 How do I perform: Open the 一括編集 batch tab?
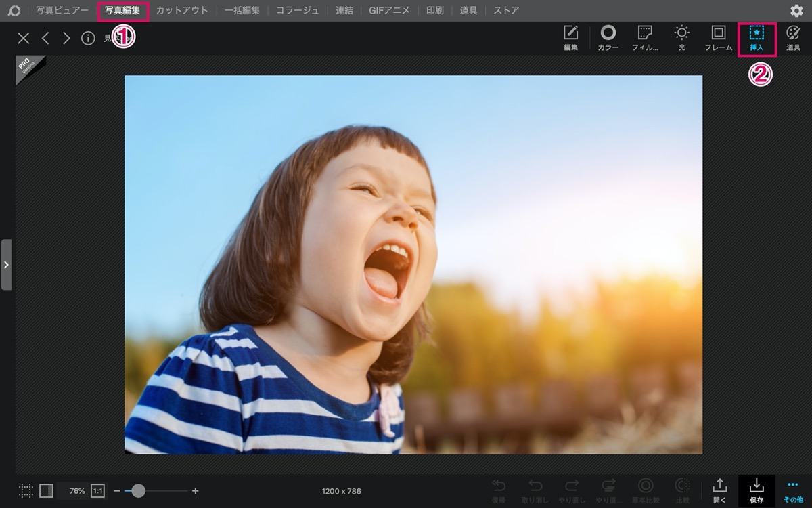pos(242,11)
